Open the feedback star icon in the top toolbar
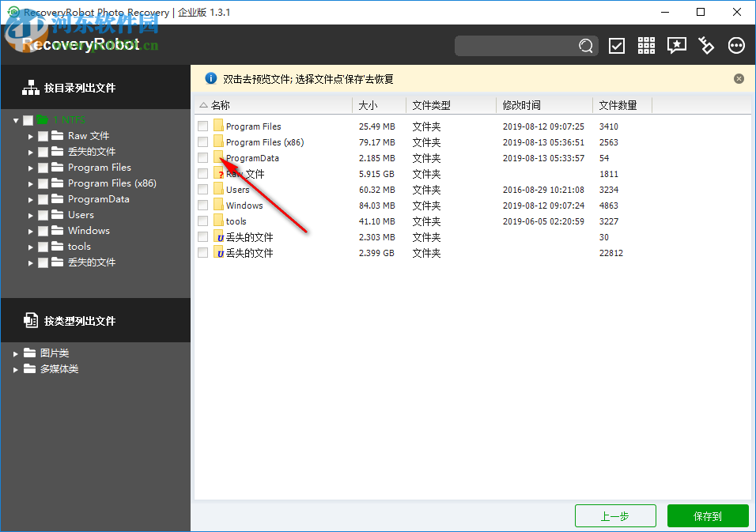This screenshot has width=756, height=532. (676, 45)
